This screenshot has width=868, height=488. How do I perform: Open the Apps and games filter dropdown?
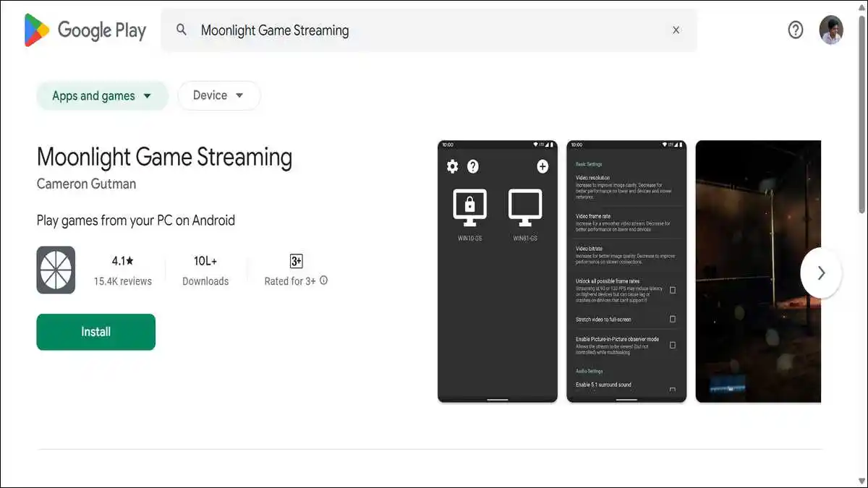tap(102, 96)
